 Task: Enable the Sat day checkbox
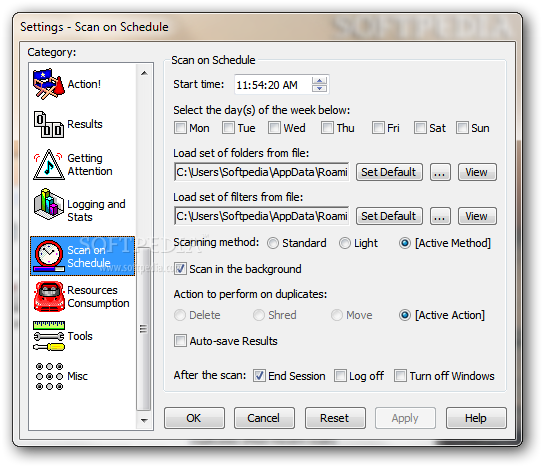pyautogui.click(x=420, y=128)
